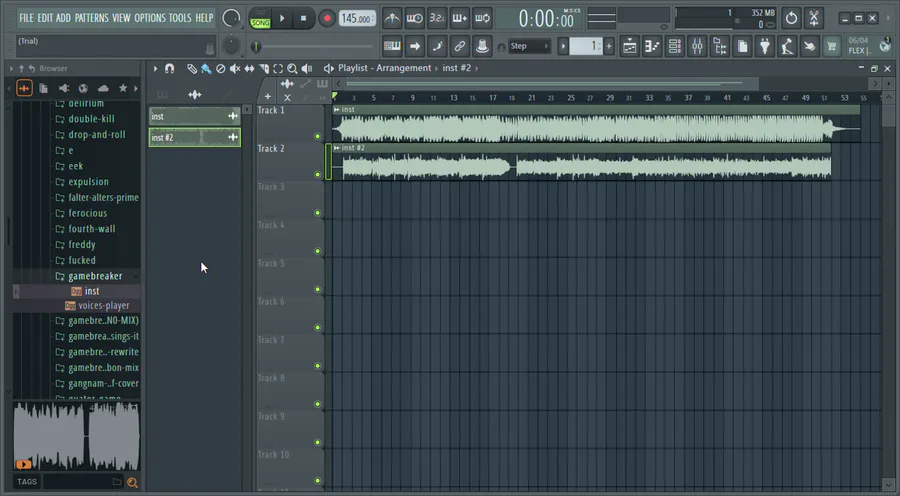Mute Track 2 with its green dot
The width and height of the screenshot is (900, 496).
pyautogui.click(x=317, y=175)
